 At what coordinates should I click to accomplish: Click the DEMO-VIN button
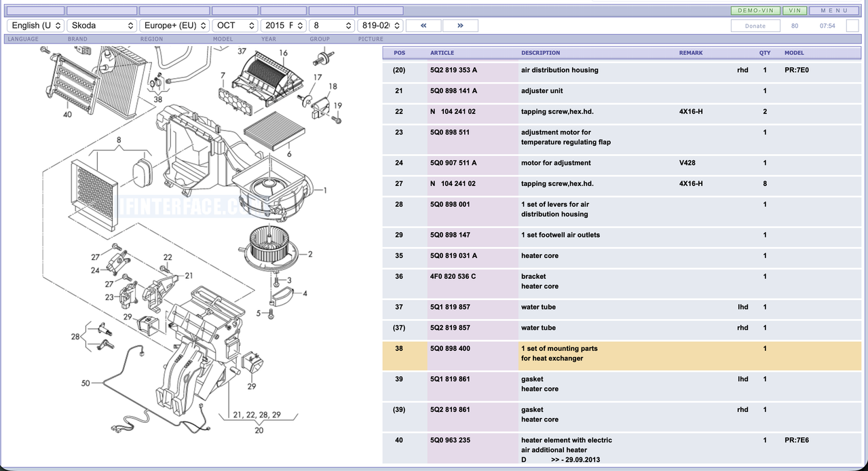pyautogui.click(x=756, y=11)
